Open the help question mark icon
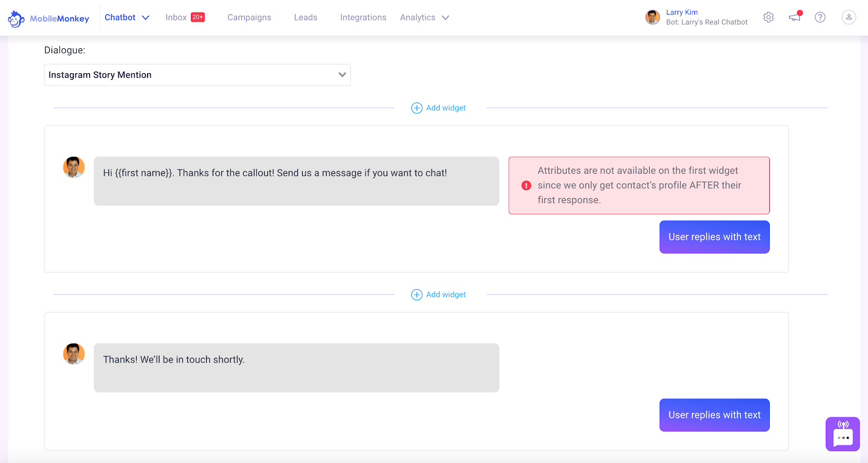Viewport: 868px width, 463px height. pos(820,17)
